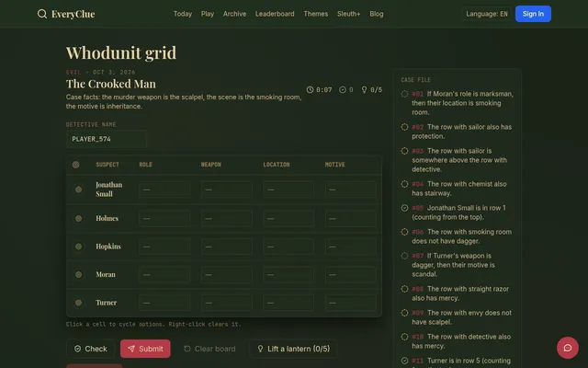Screen dimensions: 588x368
Task: Cycle Holmes's Weapon cell
Action: click(227, 219)
